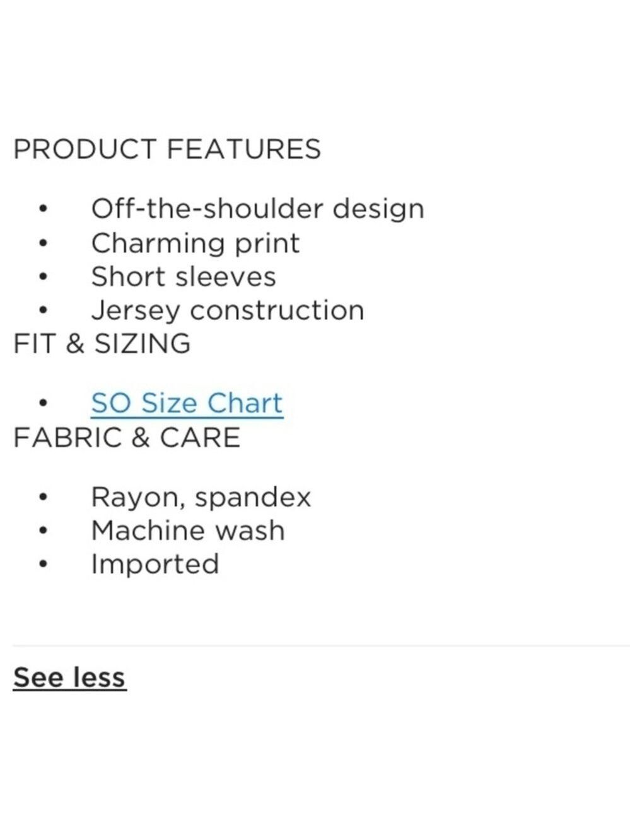Select the Short sleeves list item

[184, 277]
